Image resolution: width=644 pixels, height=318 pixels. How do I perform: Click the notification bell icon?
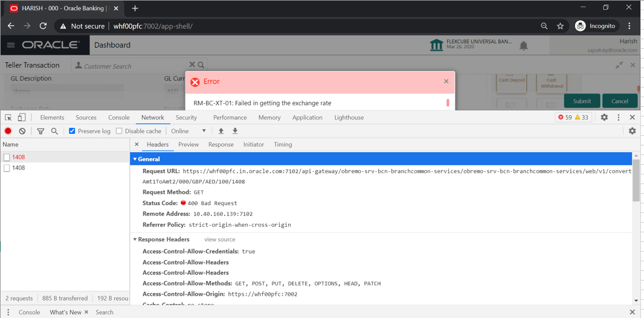[x=524, y=45]
